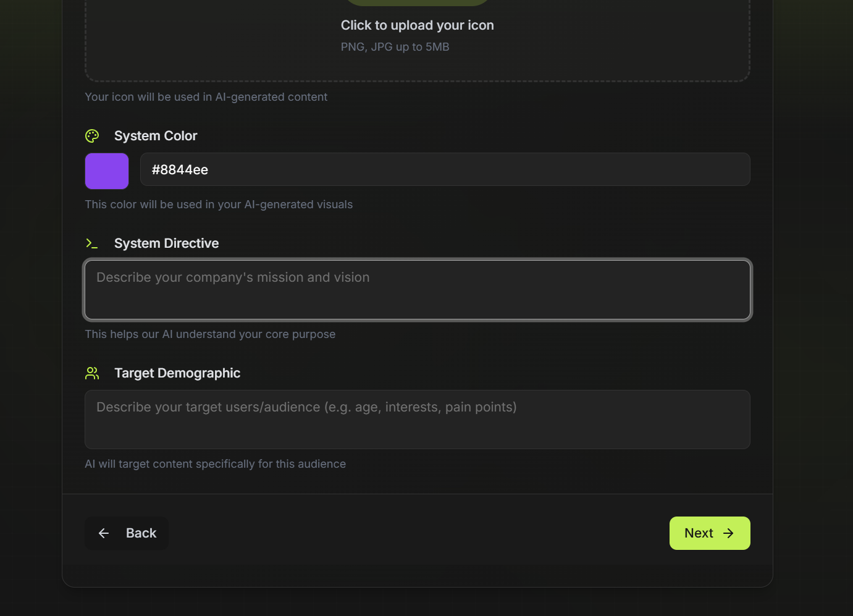Proceed with the Next button label
853x616 pixels.
click(x=699, y=533)
